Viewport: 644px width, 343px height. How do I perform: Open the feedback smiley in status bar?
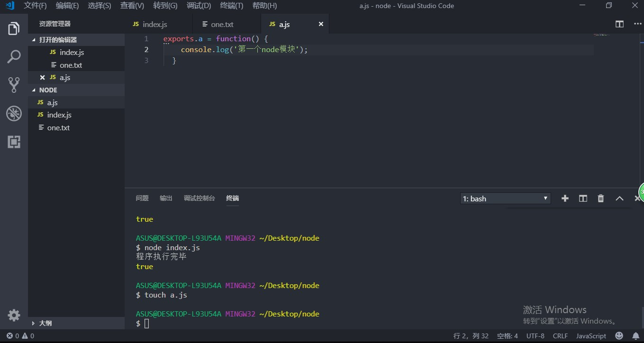click(x=619, y=336)
